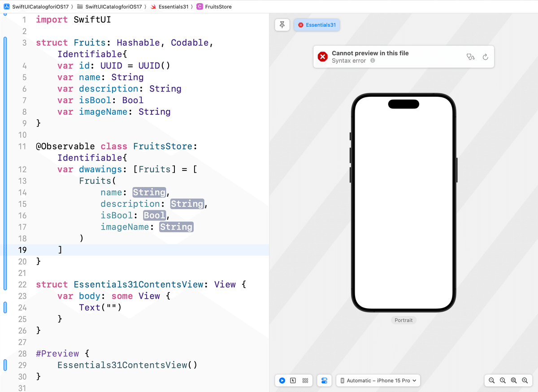Viewport: 538px width, 392px height.
Task: Open Device Settings toggle icon
Action: point(324,380)
